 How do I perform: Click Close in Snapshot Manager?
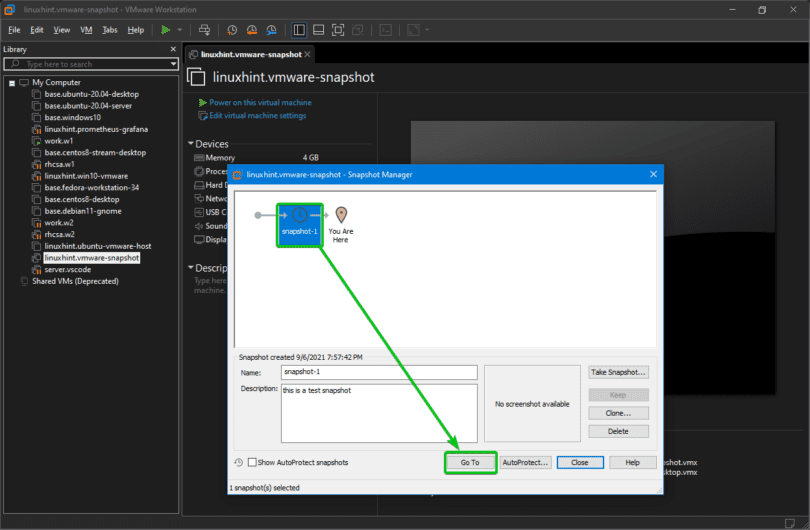[580, 462]
